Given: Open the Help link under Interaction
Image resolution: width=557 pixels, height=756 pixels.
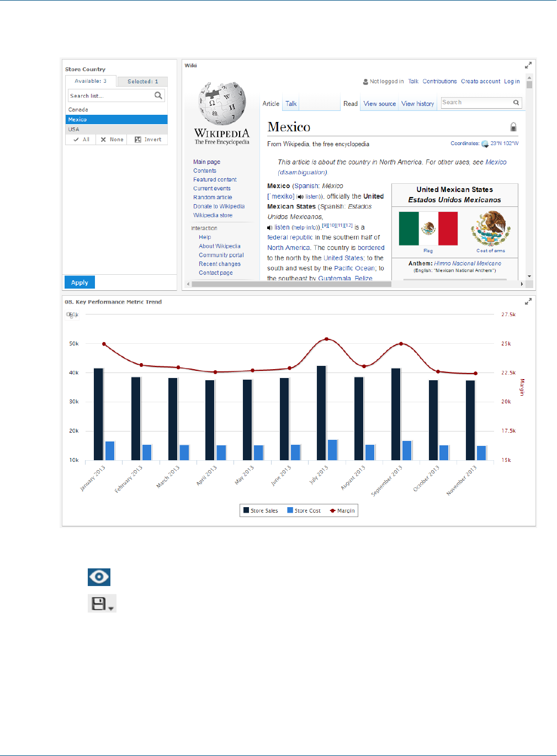Looking at the screenshot, I should click(x=205, y=237).
